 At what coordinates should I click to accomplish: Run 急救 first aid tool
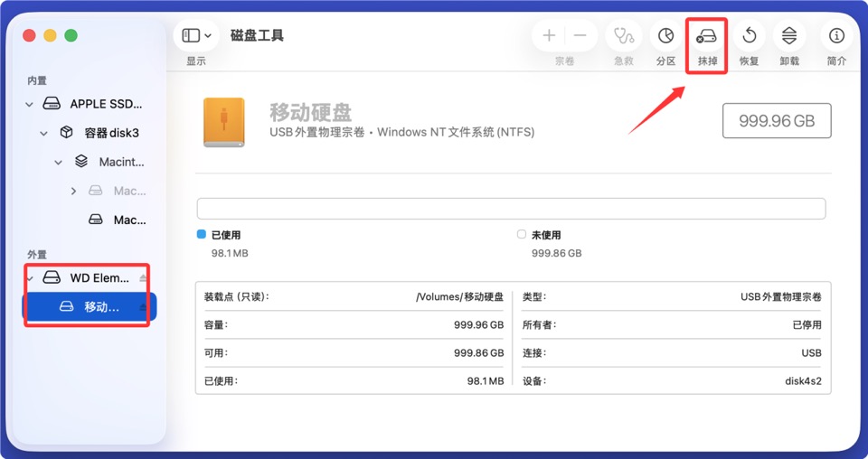[624, 36]
